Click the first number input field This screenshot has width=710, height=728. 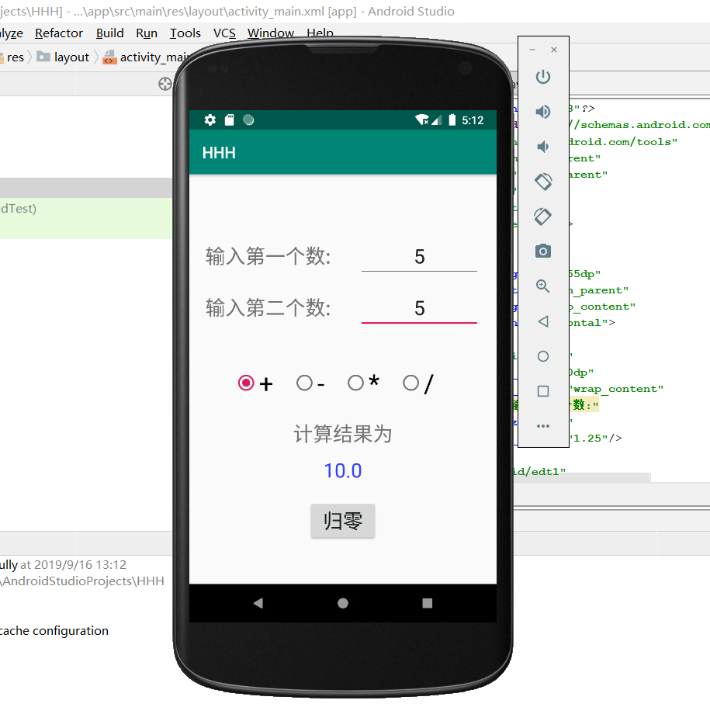point(419,257)
